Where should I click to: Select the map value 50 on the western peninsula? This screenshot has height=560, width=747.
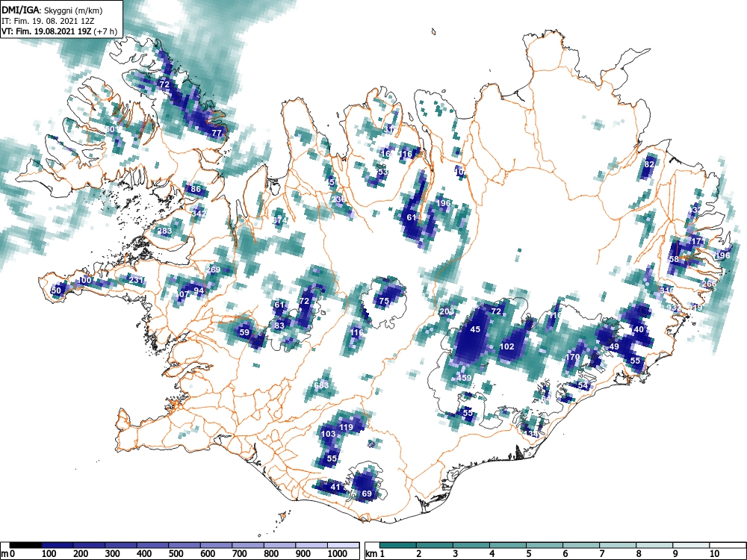pyautogui.click(x=56, y=290)
